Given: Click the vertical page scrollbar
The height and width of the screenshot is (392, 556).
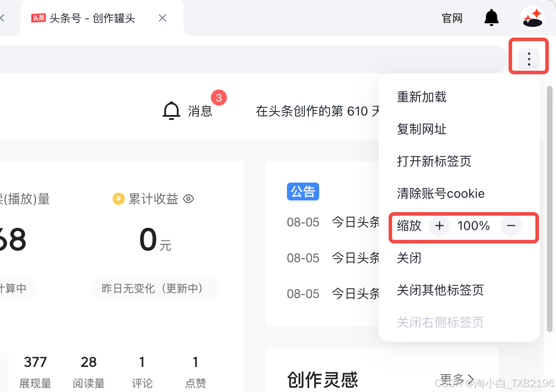Looking at the screenshot, I should [x=550, y=209].
